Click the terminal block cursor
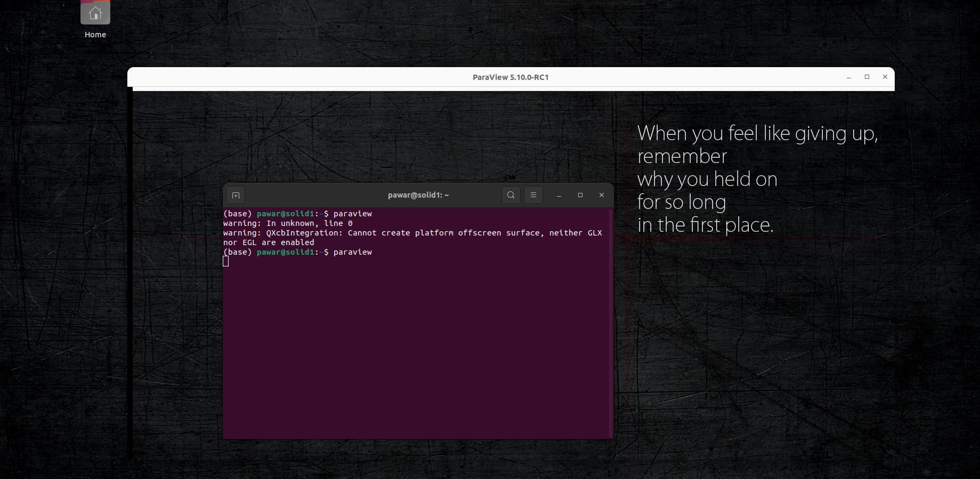 click(226, 261)
